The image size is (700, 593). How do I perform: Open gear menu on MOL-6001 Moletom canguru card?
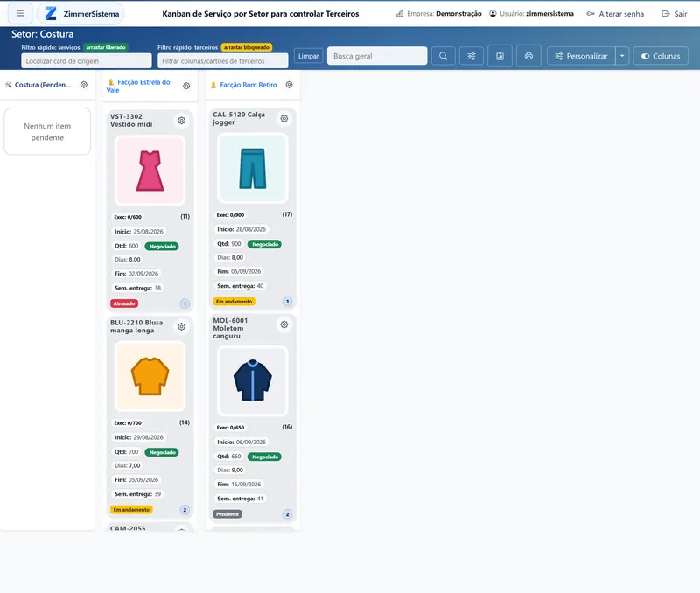pyautogui.click(x=284, y=324)
